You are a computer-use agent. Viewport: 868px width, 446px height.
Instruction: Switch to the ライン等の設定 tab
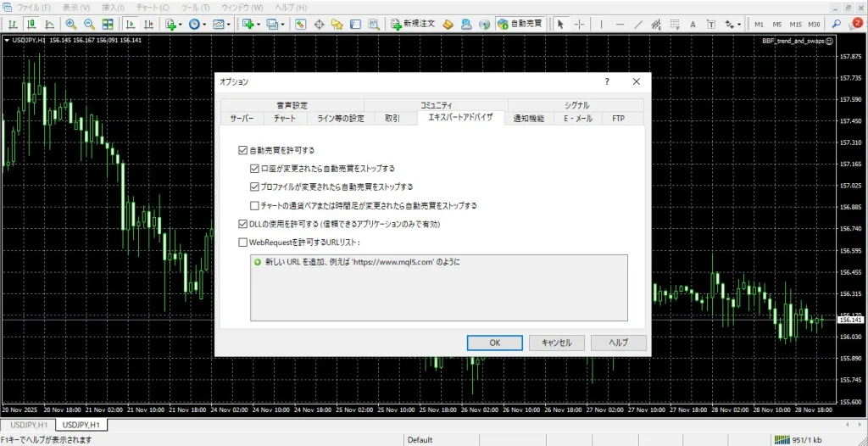[341, 119]
